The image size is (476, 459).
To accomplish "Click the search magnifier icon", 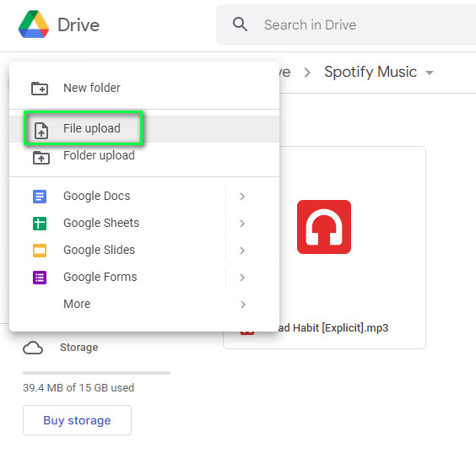I will point(240,24).
